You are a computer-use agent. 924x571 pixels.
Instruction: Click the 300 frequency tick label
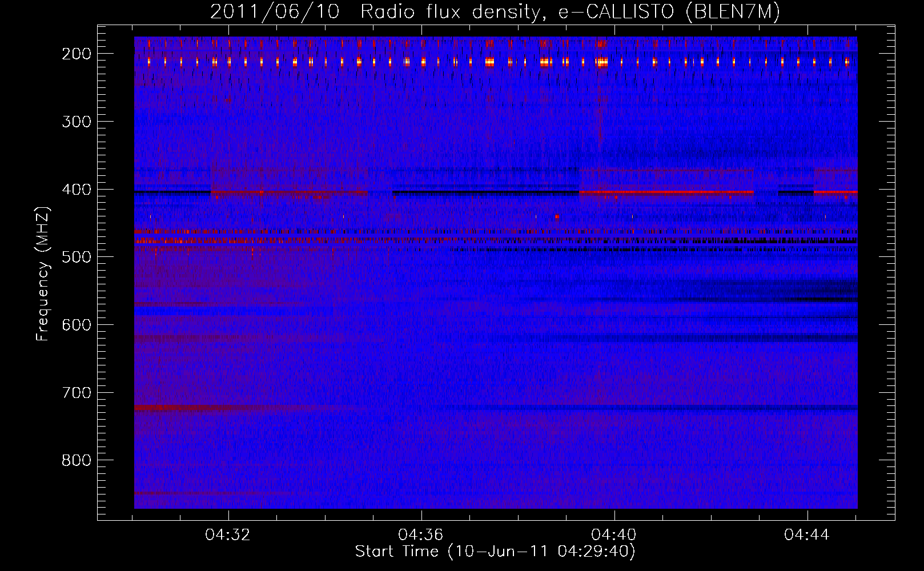point(77,122)
